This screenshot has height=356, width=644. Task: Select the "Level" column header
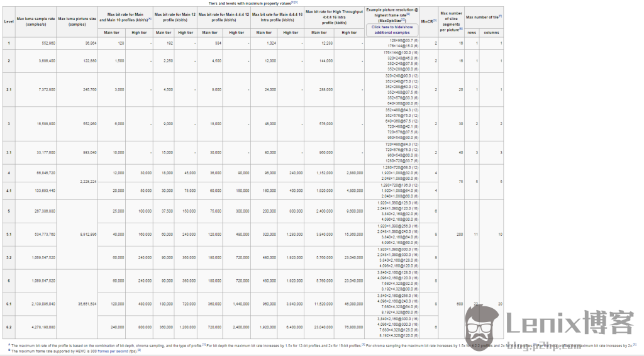[9, 21]
